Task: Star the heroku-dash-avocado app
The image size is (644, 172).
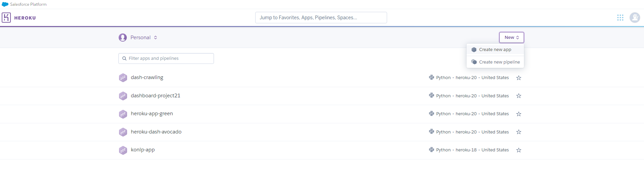Action: [519, 132]
